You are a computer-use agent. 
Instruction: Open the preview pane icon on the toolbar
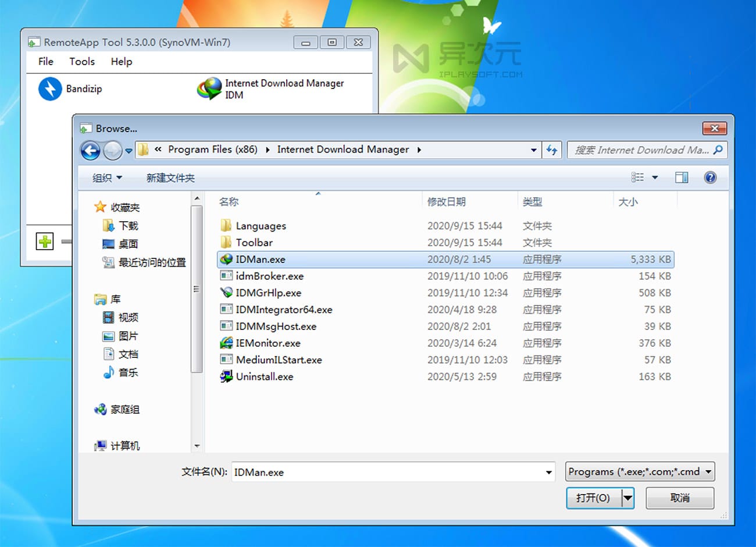point(682,177)
